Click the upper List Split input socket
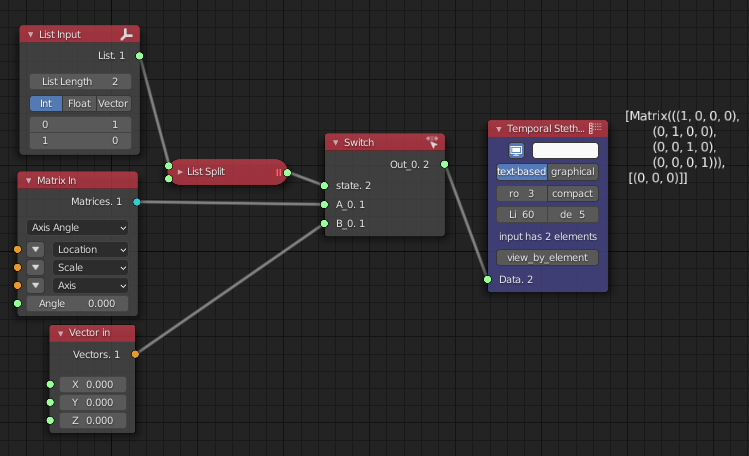 point(168,166)
